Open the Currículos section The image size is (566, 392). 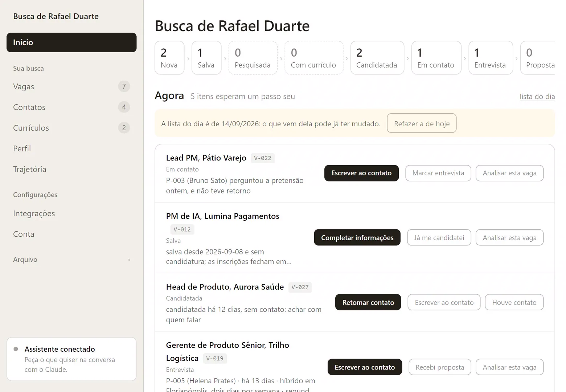click(x=71, y=128)
